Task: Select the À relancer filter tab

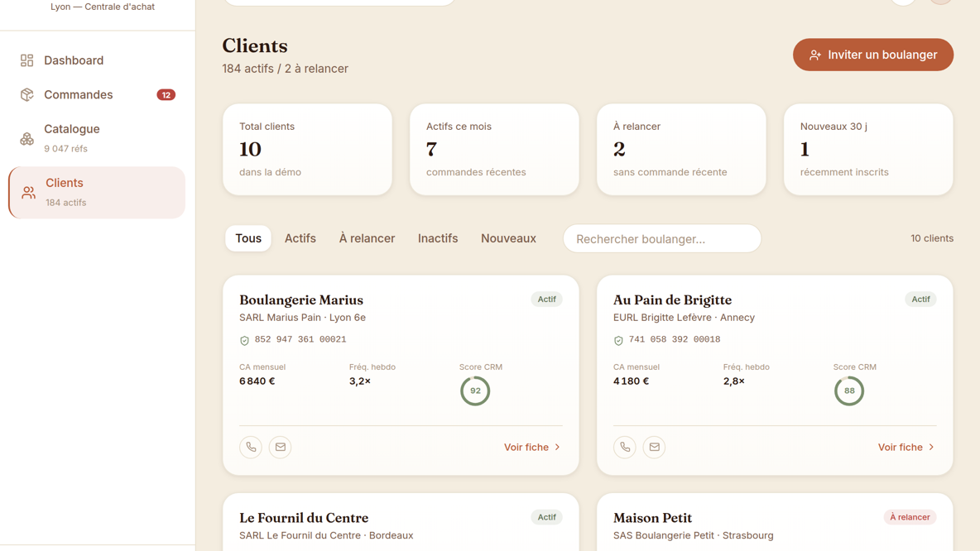Action: [367, 238]
